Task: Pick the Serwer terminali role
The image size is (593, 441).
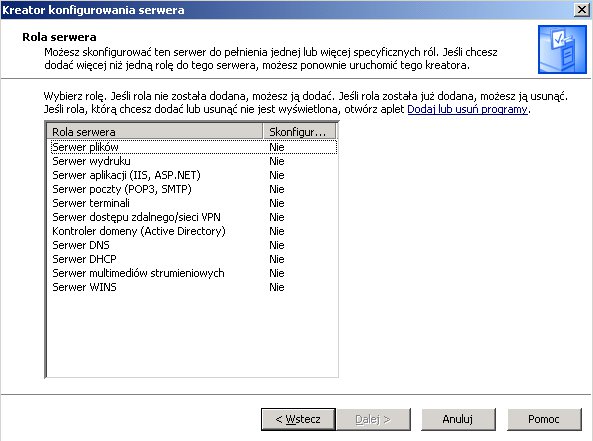Action: (x=194, y=203)
